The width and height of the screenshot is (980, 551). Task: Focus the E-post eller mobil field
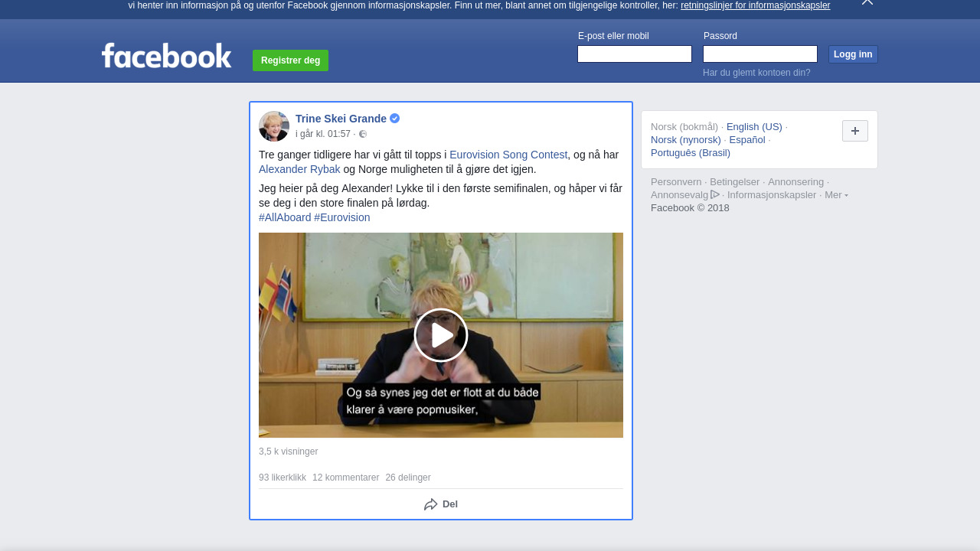(635, 54)
